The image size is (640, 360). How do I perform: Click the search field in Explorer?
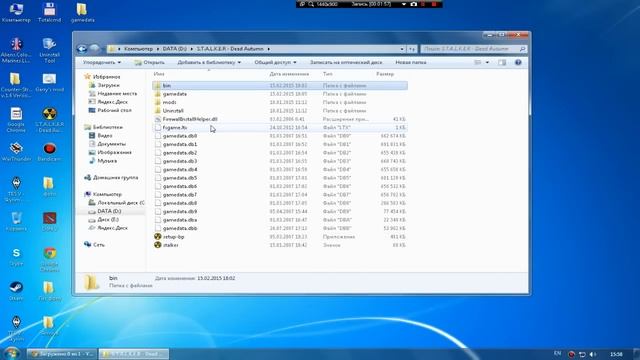pos(473,49)
